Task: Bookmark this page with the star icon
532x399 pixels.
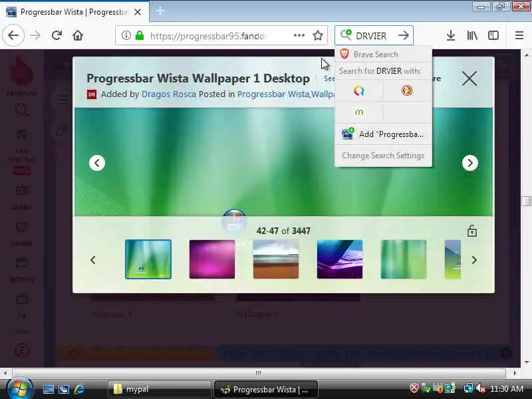Action: click(x=318, y=35)
